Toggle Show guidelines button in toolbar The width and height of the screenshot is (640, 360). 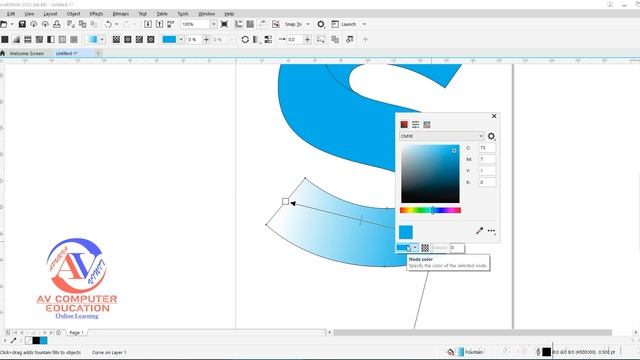[x=262, y=24]
